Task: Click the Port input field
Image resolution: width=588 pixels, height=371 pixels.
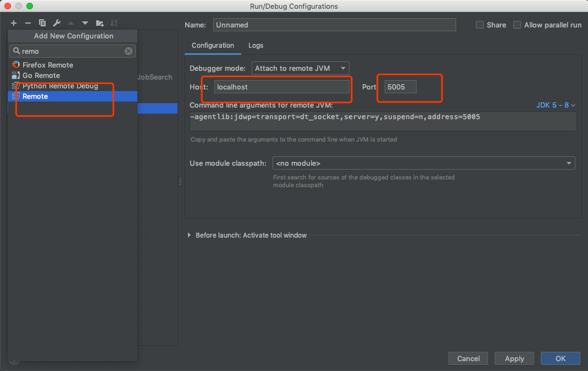Action: point(400,87)
